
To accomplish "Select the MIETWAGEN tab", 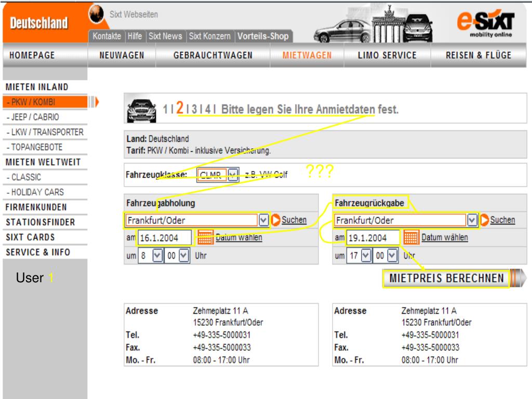I will point(307,55).
